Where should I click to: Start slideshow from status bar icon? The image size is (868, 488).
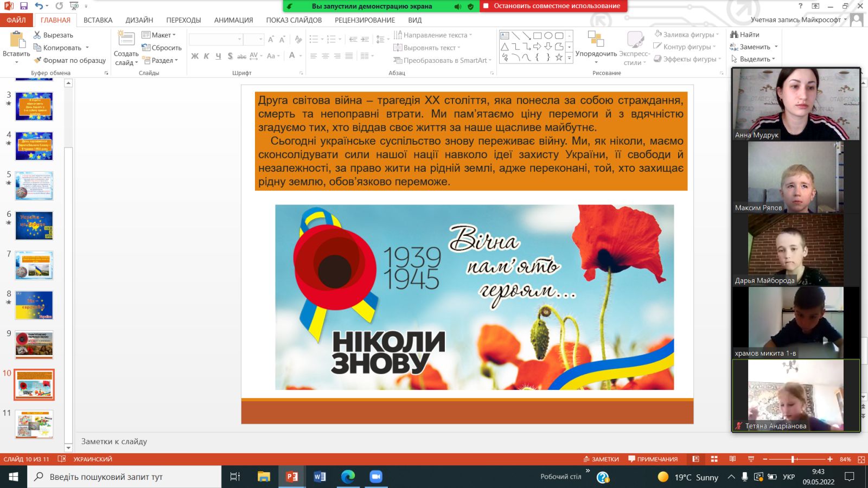[x=751, y=459]
